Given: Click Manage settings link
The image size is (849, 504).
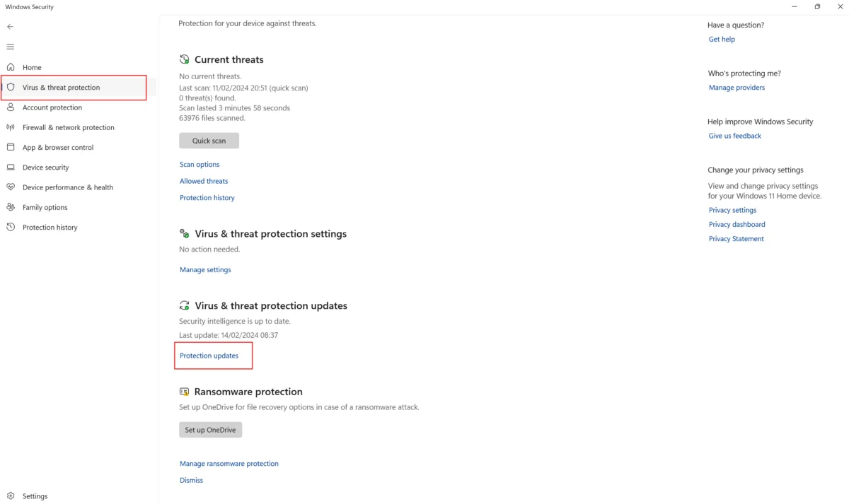Looking at the screenshot, I should tap(205, 270).
